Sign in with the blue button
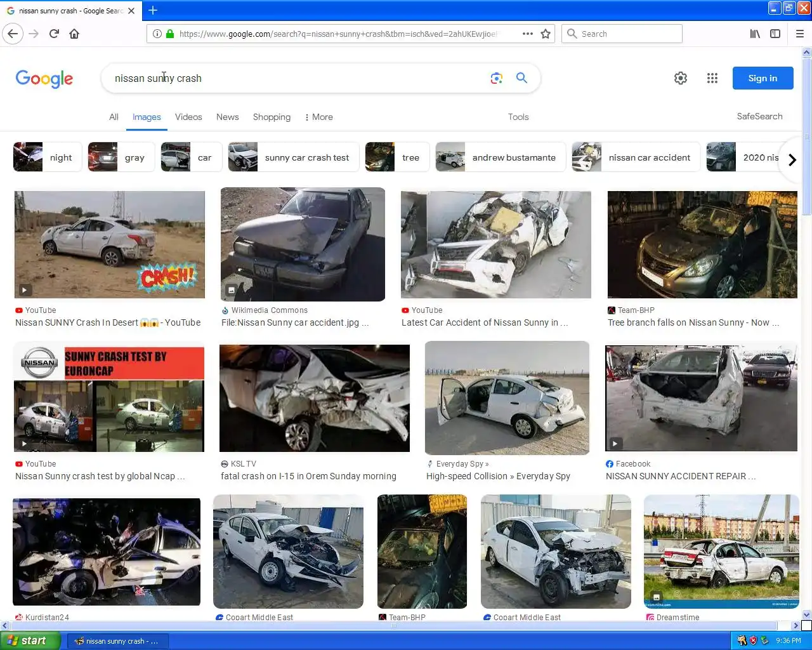 763,78
